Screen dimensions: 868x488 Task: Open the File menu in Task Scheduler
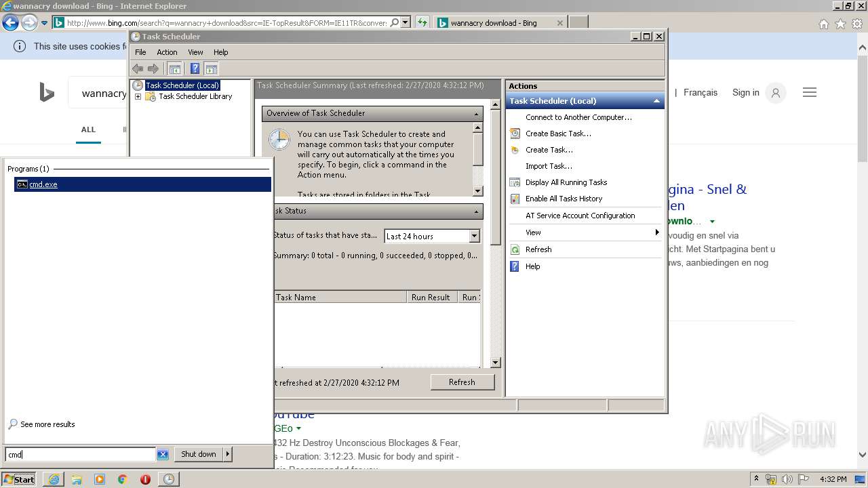click(140, 52)
